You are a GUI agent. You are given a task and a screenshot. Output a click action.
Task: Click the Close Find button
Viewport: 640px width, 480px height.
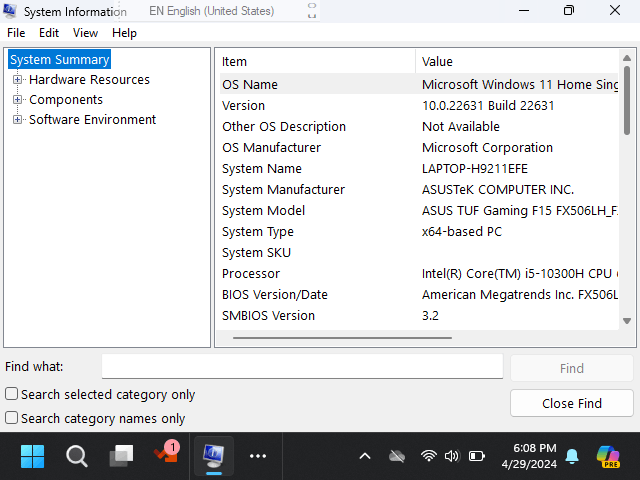[x=572, y=403]
